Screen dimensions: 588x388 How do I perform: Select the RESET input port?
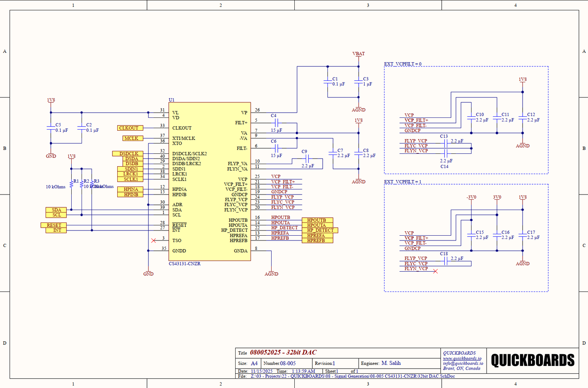click(54, 225)
